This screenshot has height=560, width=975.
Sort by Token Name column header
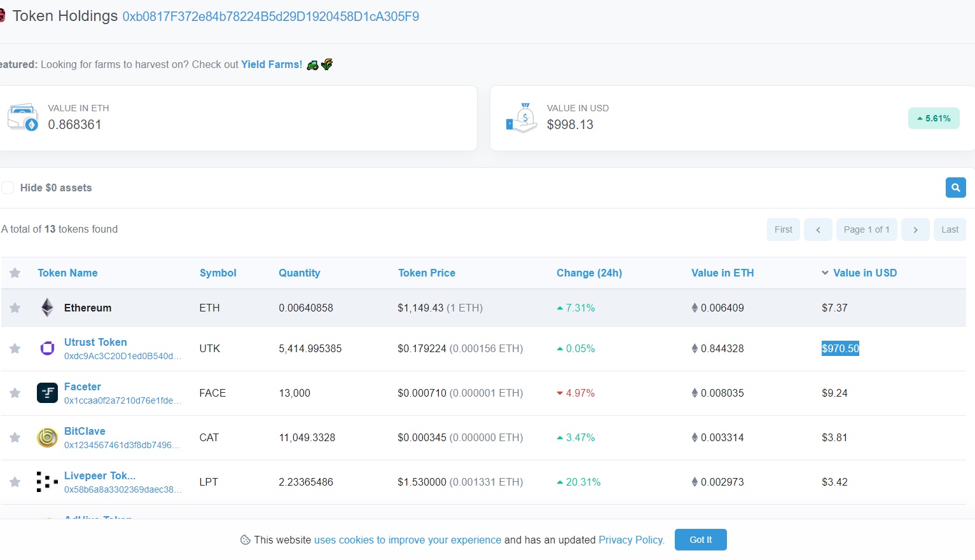[x=67, y=273]
